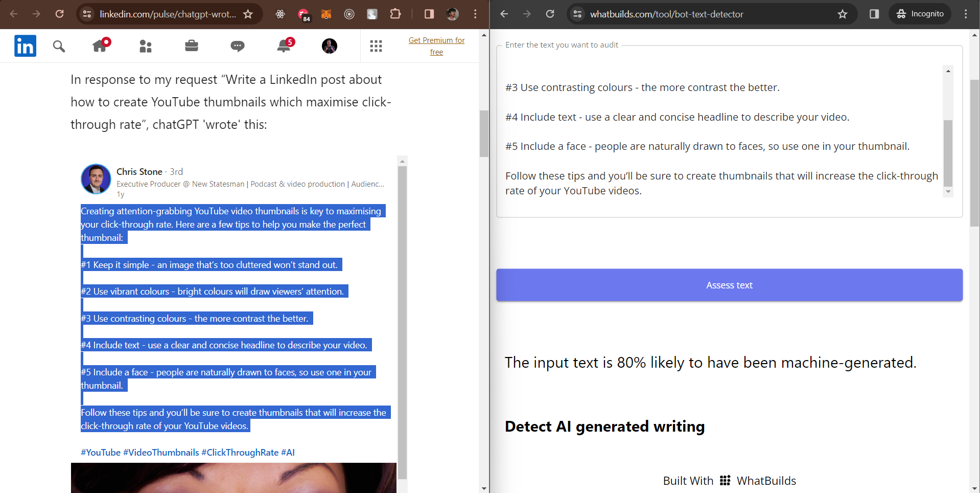Click embedded post scrollbar up arrow

pos(402,161)
